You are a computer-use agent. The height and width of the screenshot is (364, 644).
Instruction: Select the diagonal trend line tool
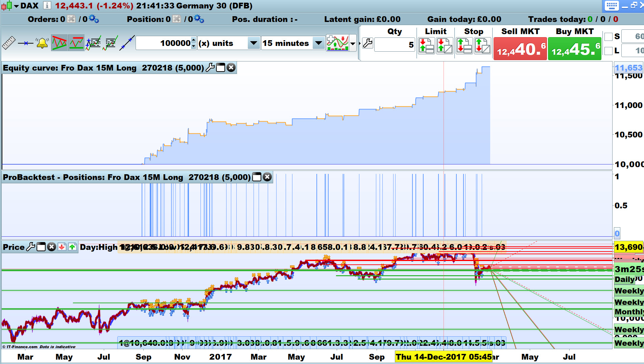pos(127,43)
